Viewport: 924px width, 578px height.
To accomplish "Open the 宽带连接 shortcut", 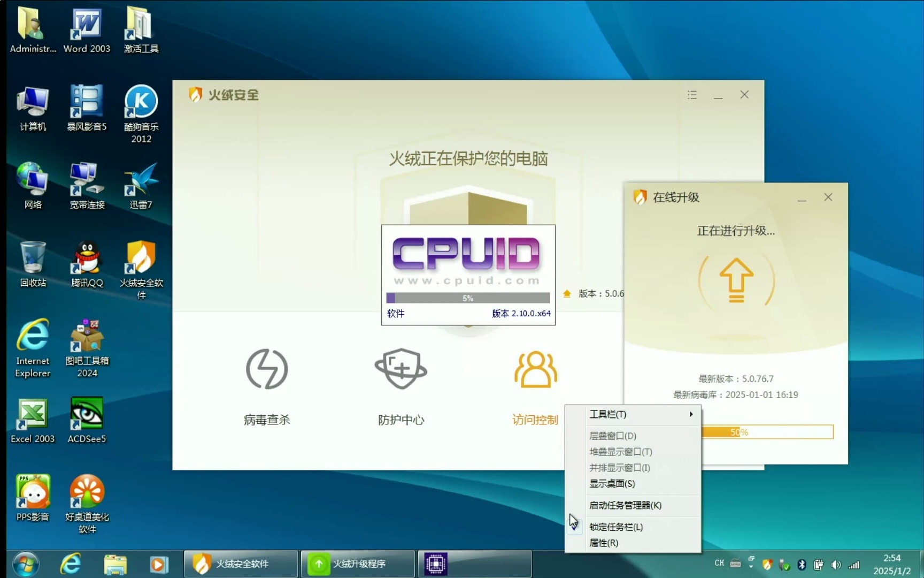I will point(87,186).
